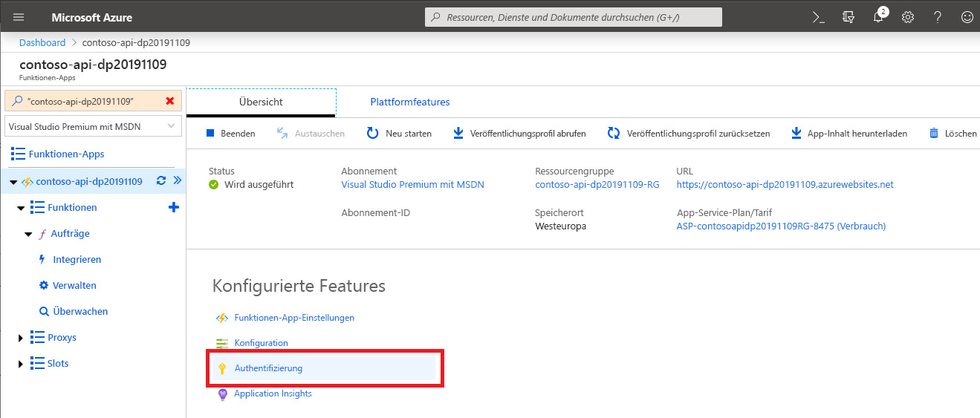Click the greyed-out Austauschen button
This screenshot has height=418, width=980.
point(311,134)
